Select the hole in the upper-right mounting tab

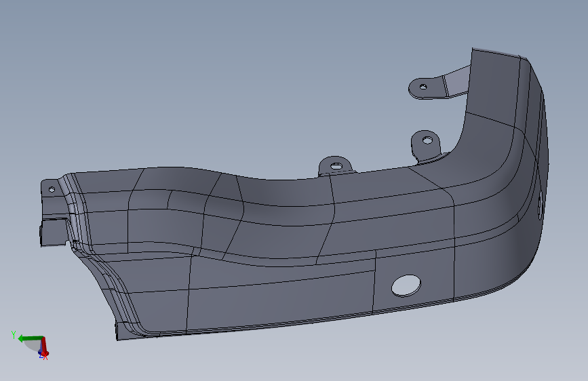click(423, 87)
